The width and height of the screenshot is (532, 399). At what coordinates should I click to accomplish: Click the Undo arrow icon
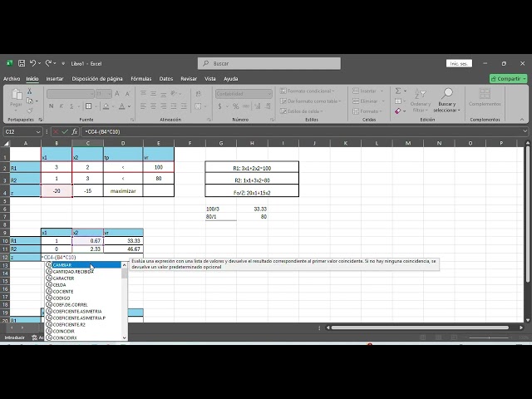[33, 63]
